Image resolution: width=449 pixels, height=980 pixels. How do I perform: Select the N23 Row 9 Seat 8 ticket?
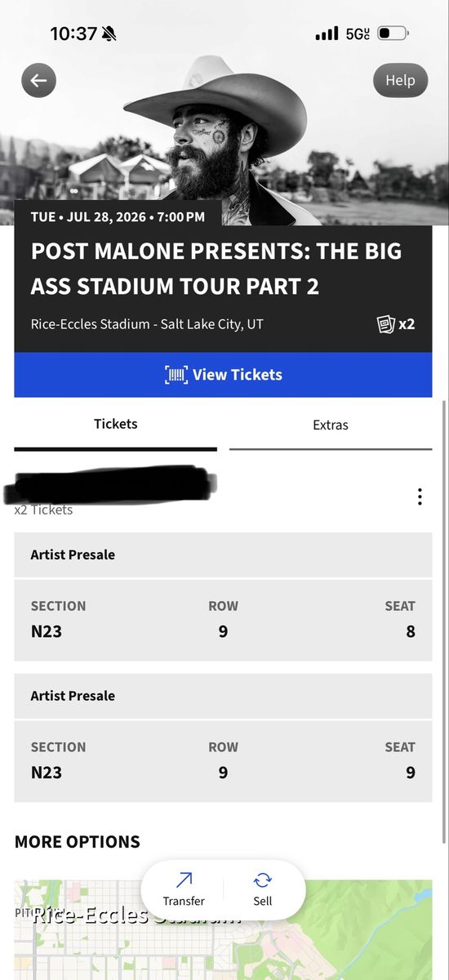223,621
